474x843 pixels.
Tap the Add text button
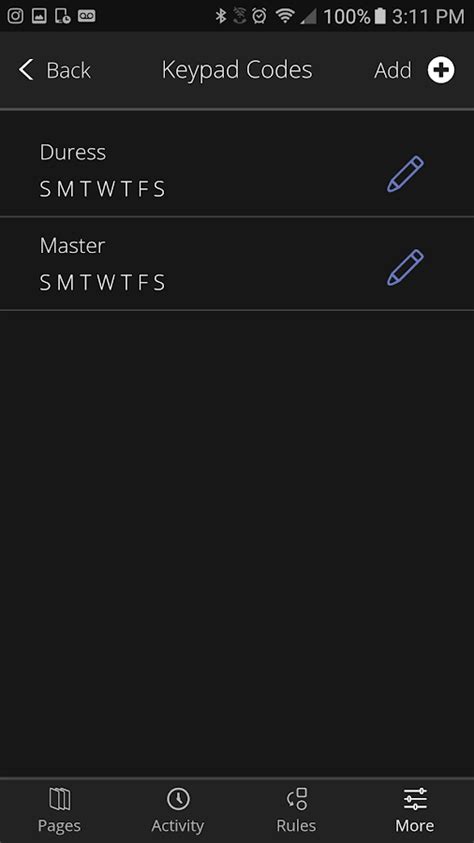tap(393, 70)
